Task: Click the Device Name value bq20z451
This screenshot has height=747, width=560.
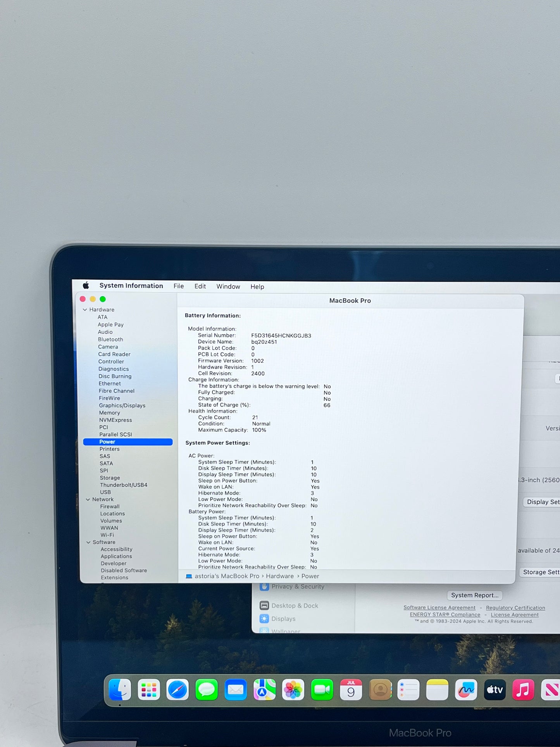Action: [x=264, y=342]
